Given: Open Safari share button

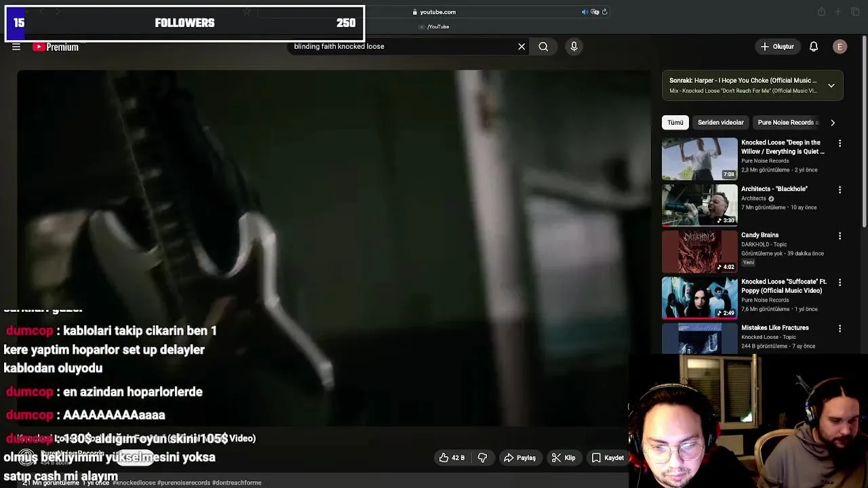Looking at the screenshot, I should pyautogui.click(x=821, y=12).
